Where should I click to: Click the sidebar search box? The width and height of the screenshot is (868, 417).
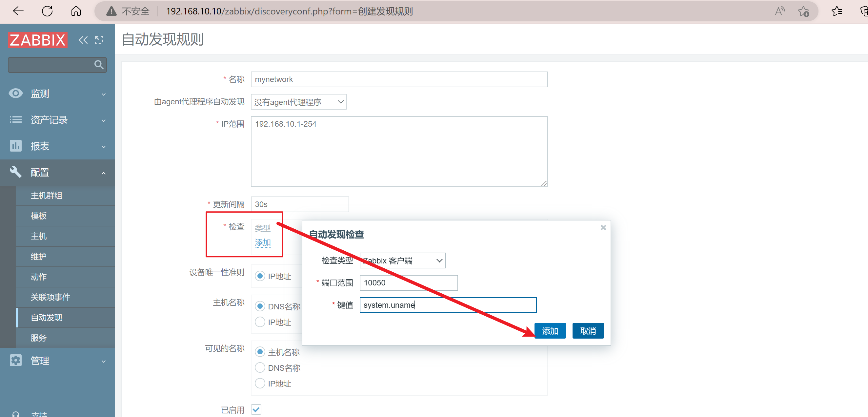tap(57, 65)
